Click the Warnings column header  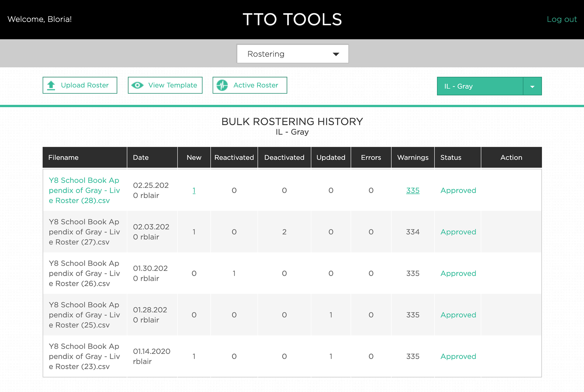coord(413,158)
